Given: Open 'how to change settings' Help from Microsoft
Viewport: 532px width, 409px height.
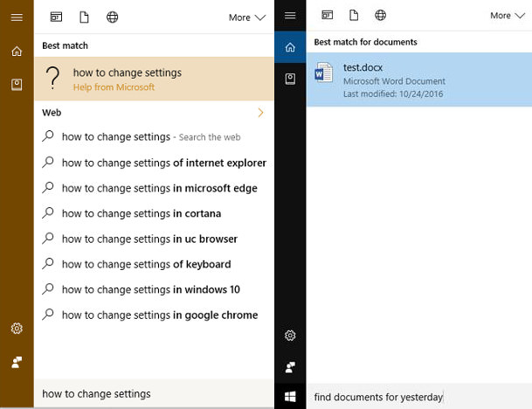Looking at the screenshot, I should (x=154, y=79).
